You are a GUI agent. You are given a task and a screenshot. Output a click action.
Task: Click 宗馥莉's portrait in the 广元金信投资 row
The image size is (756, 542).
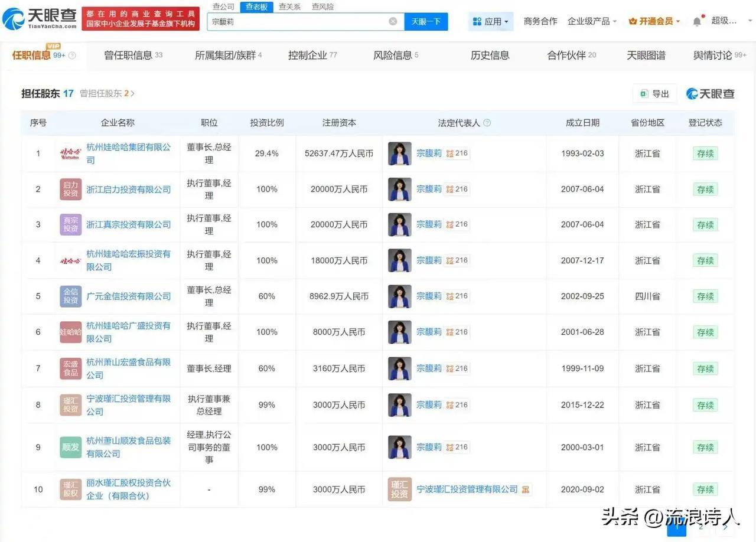400,296
